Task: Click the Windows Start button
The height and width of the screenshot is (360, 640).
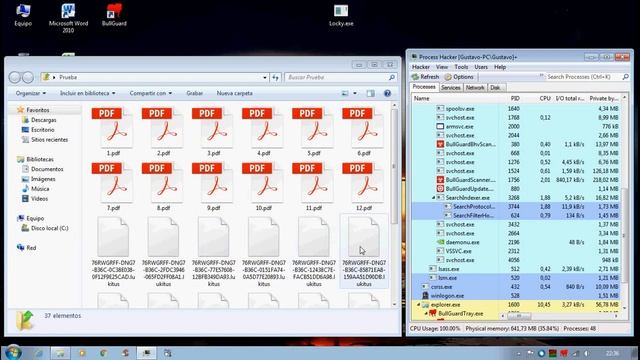Action: coord(13,352)
